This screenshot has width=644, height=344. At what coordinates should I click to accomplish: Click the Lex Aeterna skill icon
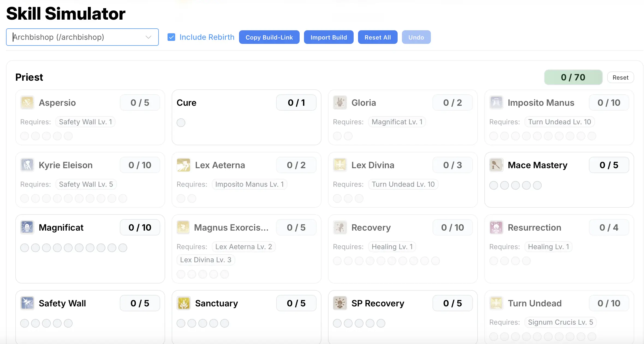(183, 165)
